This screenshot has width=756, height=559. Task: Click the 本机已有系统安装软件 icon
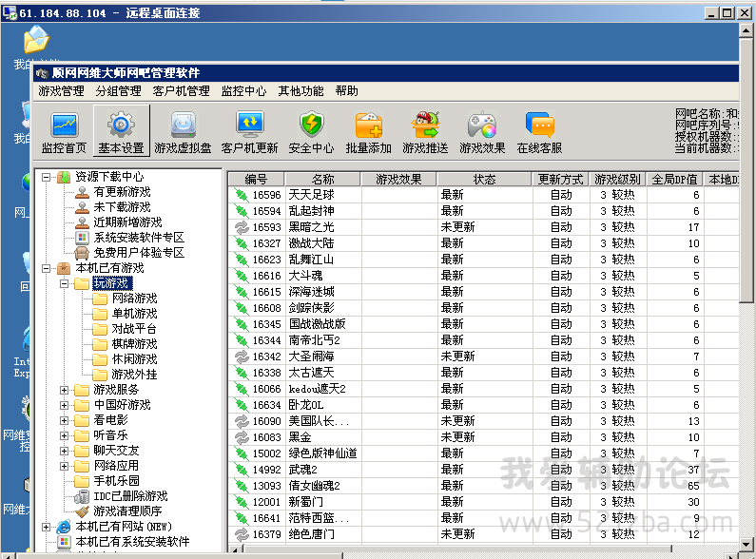(64, 542)
